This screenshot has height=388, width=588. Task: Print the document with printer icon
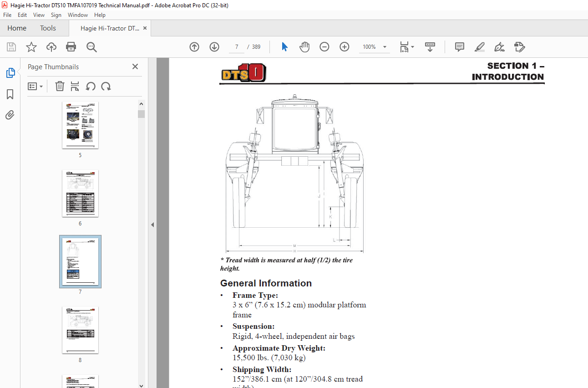71,47
